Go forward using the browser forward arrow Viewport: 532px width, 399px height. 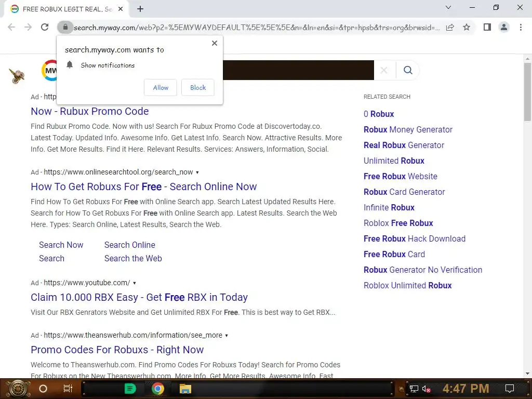pyautogui.click(x=28, y=27)
